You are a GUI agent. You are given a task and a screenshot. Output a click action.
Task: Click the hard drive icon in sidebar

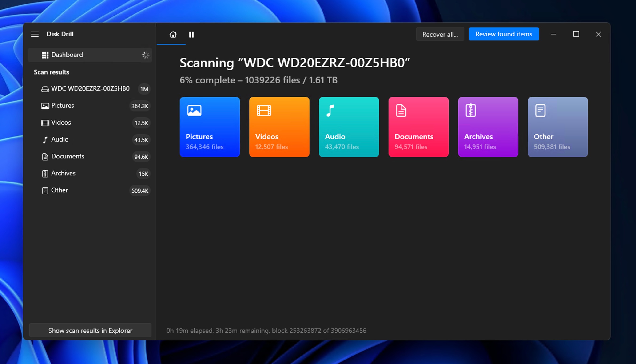pyautogui.click(x=45, y=89)
